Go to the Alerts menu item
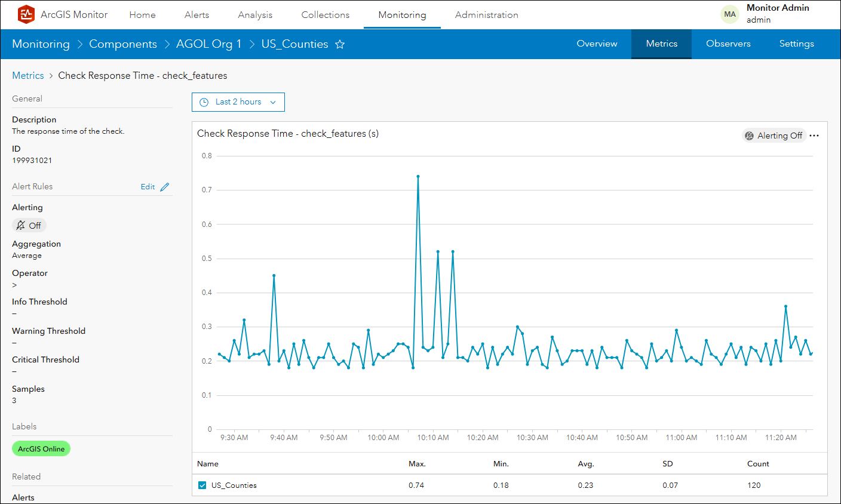The width and height of the screenshot is (841, 504). point(197,15)
